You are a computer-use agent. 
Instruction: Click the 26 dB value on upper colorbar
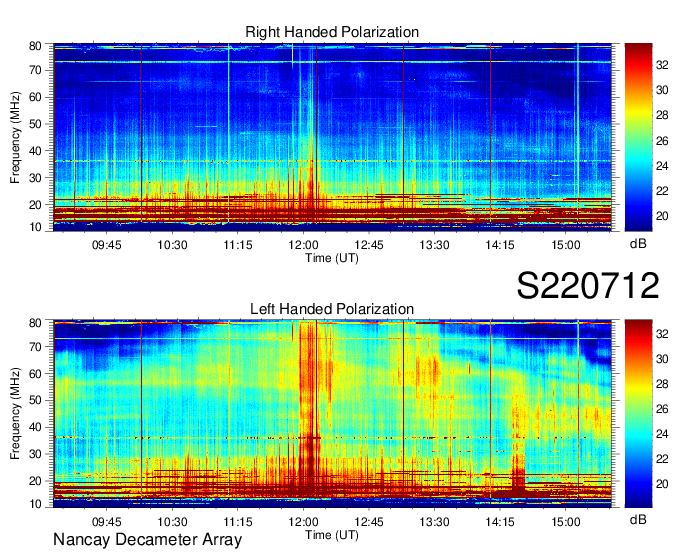pyautogui.click(x=662, y=140)
